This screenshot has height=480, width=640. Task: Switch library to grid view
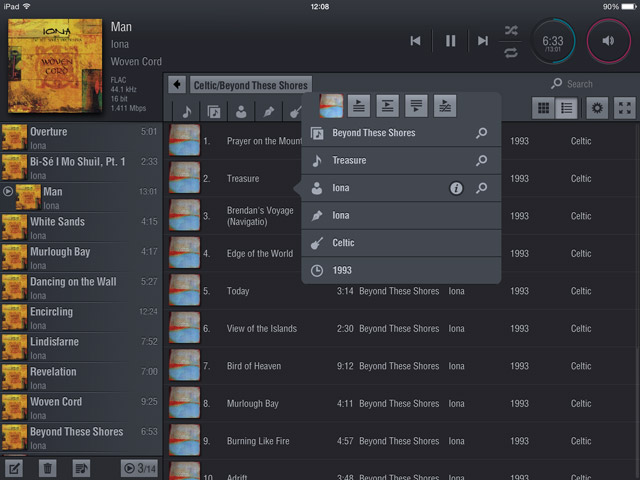[544, 108]
